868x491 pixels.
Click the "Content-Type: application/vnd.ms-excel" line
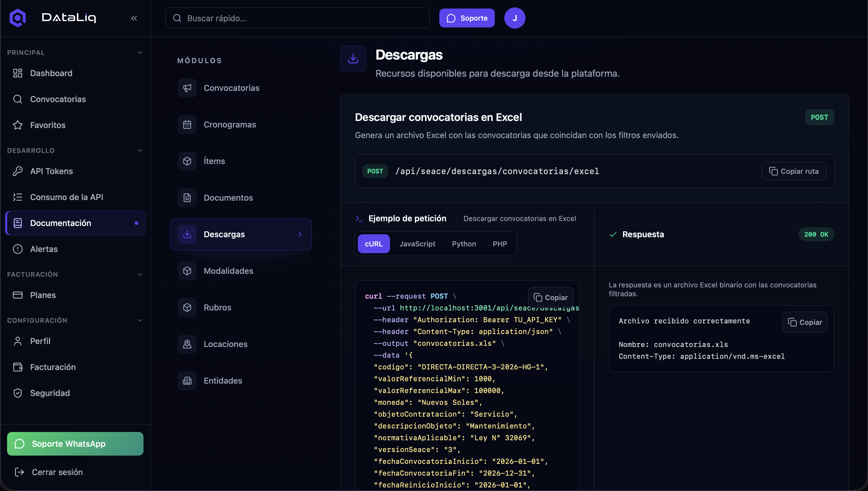tap(701, 356)
